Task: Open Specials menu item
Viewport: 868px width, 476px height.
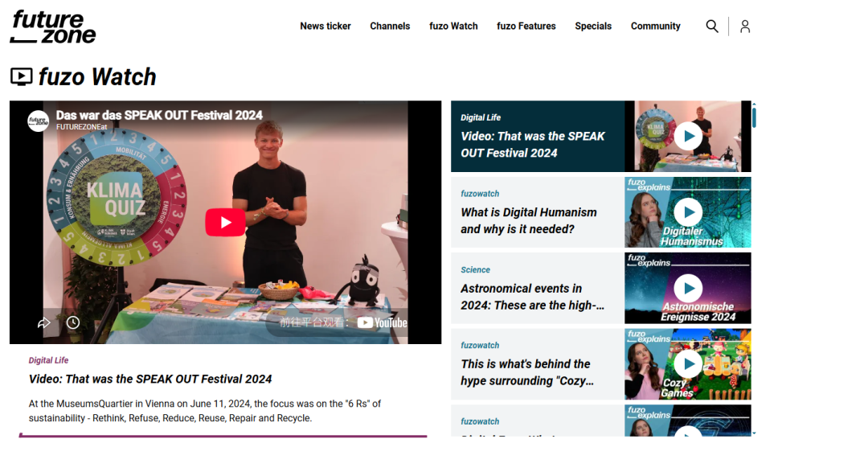Action: [x=593, y=26]
